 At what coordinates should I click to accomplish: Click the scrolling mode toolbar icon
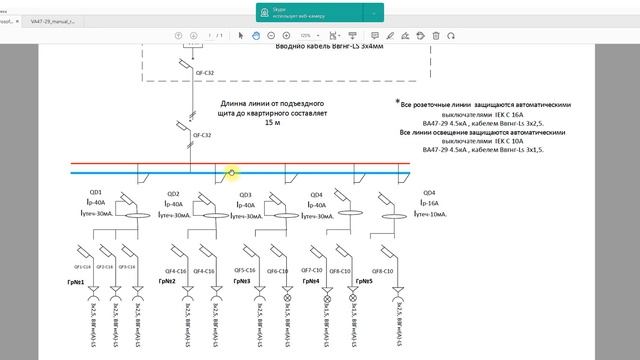[x=352, y=36]
